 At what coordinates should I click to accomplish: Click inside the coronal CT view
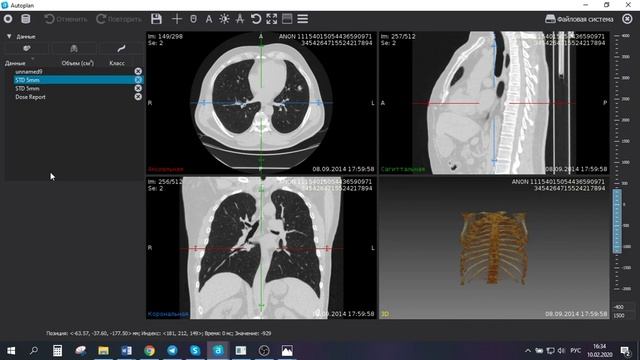click(x=261, y=248)
